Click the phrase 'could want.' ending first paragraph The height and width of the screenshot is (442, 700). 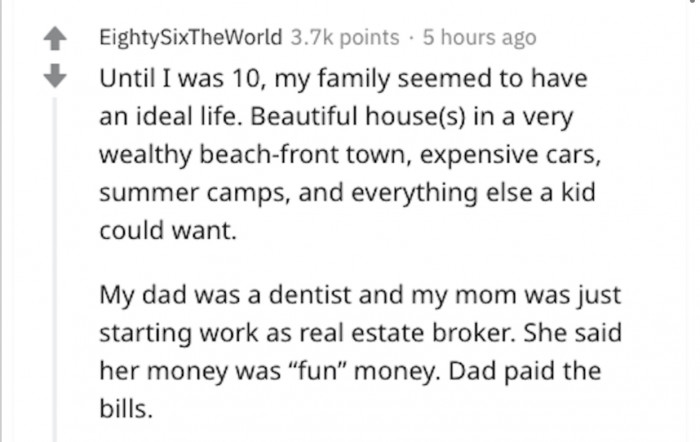tap(168, 231)
